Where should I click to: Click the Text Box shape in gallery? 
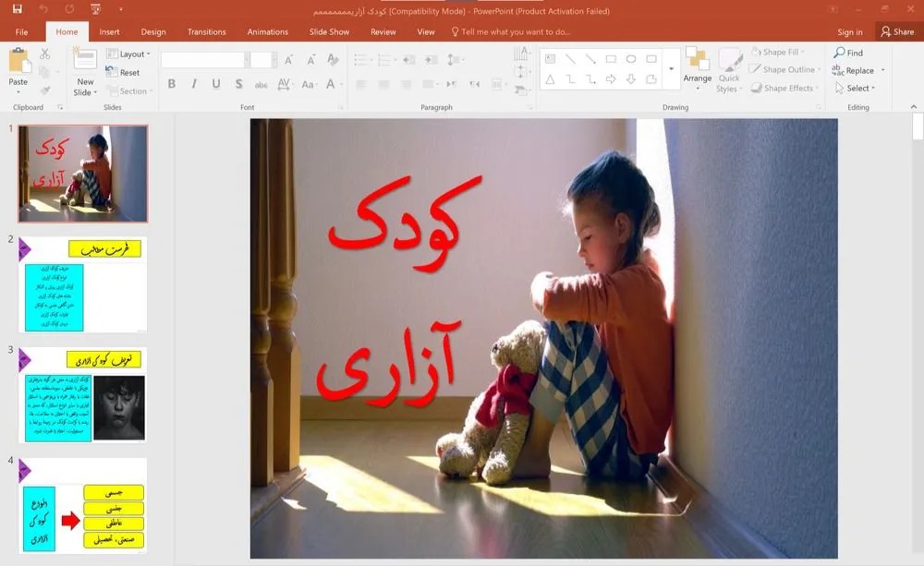point(550,59)
